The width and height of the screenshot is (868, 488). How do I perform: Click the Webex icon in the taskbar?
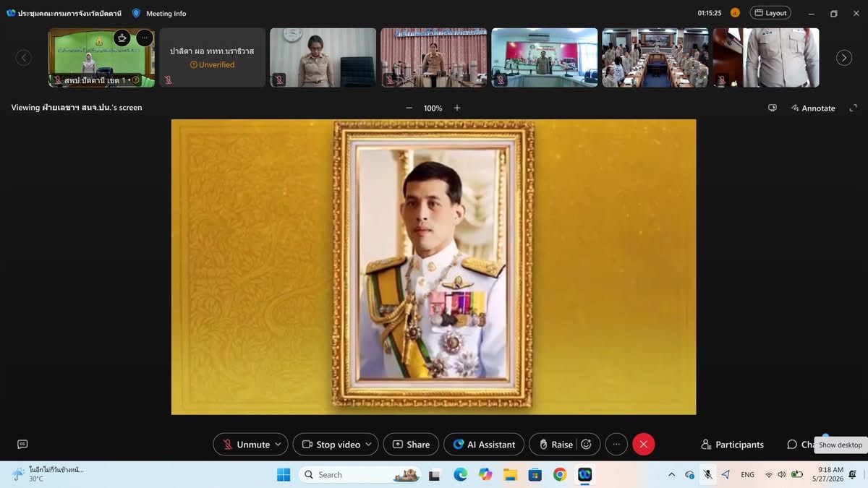584,474
